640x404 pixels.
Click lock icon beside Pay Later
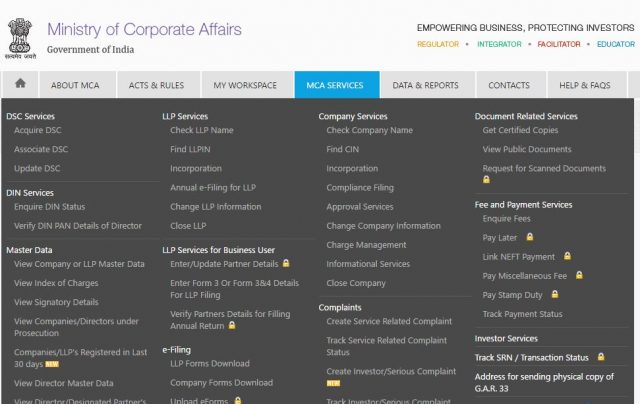pos(530,237)
